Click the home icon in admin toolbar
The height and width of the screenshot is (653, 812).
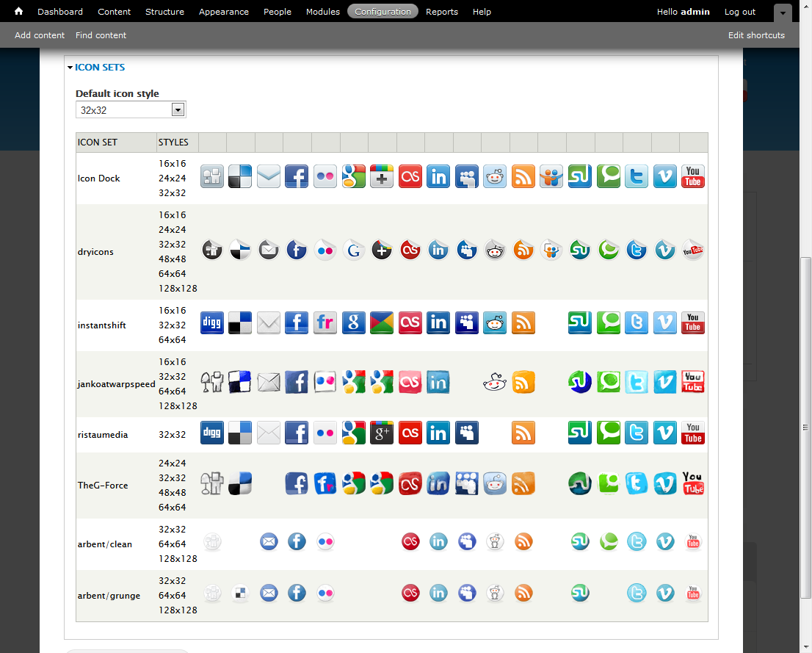[19, 12]
